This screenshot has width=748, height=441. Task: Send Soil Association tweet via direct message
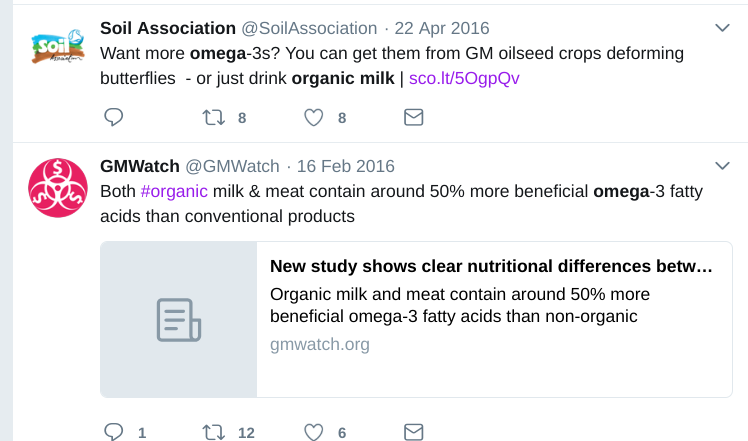click(x=413, y=118)
